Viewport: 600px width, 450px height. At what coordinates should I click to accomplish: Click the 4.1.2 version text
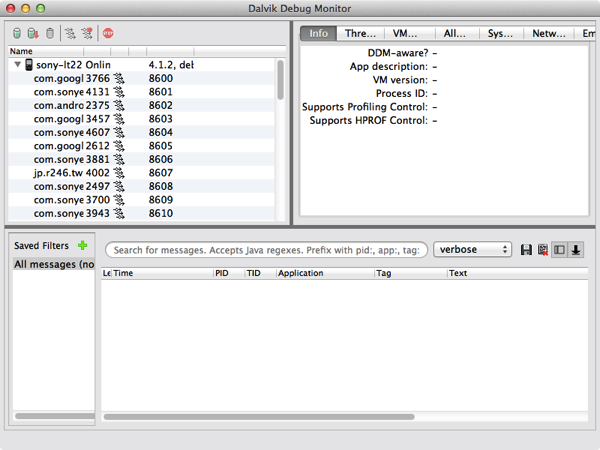tap(171, 65)
